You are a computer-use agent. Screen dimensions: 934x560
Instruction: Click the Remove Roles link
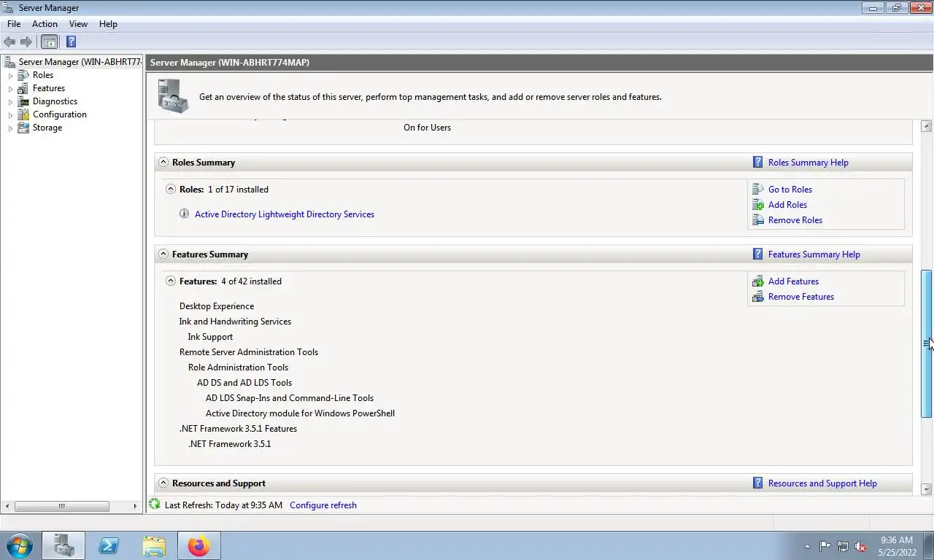pyautogui.click(x=795, y=220)
